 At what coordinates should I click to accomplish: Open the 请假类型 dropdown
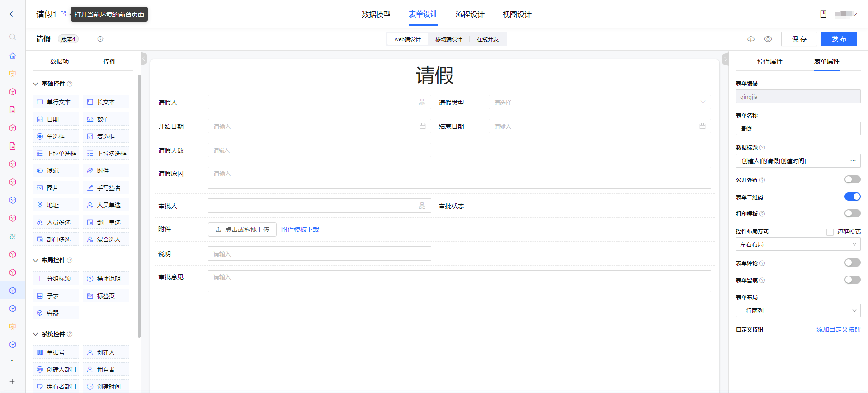pos(599,103)
